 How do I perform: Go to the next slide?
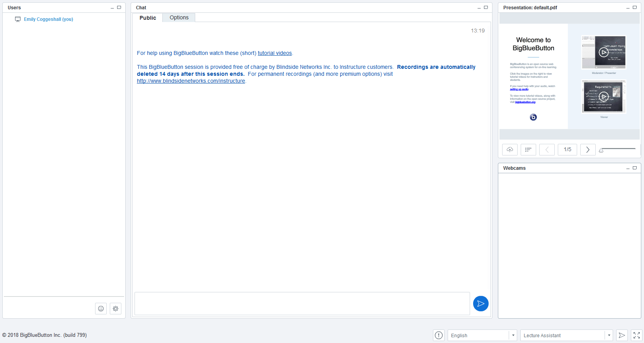588,150
